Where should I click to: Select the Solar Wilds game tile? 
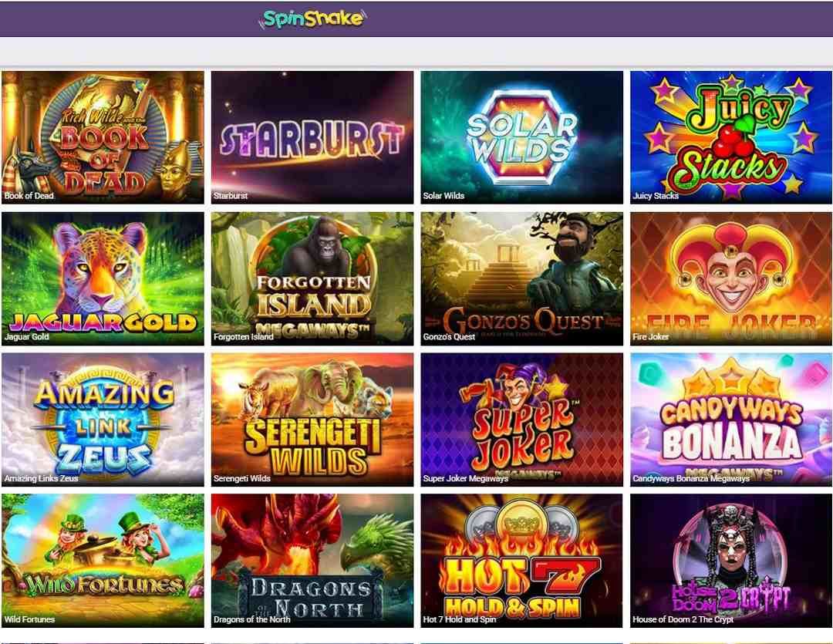pos(521,137)
